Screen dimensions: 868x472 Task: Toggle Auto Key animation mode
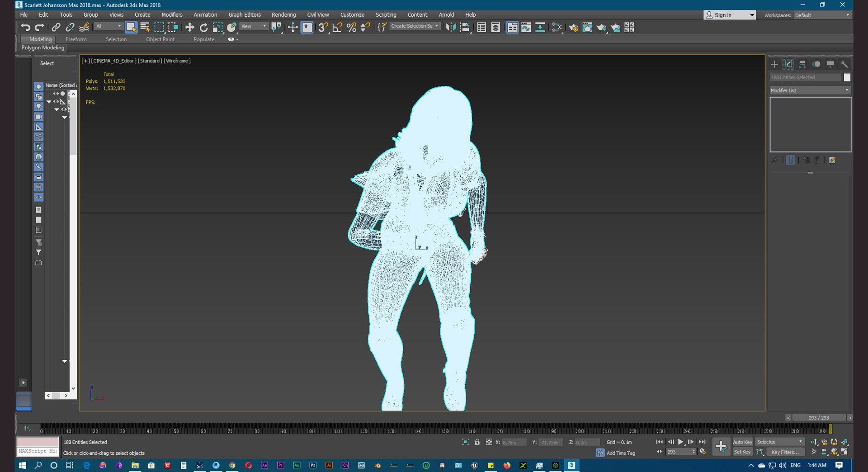[742, 442]
